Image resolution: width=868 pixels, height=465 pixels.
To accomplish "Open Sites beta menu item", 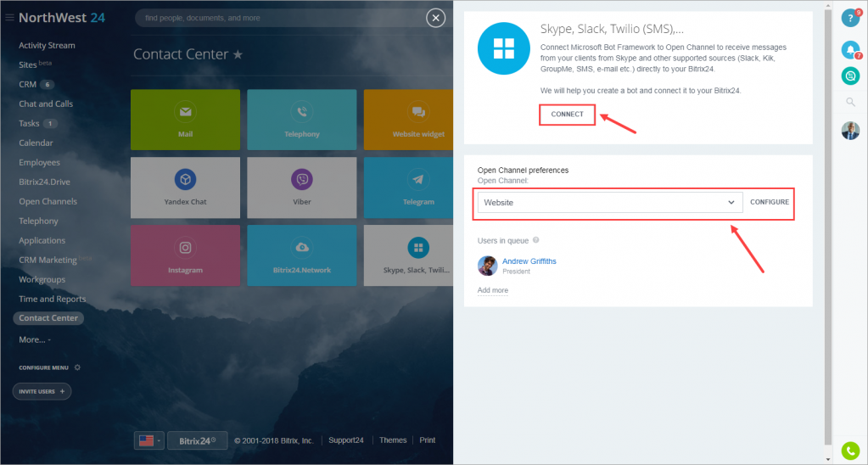I will [35, 64].
